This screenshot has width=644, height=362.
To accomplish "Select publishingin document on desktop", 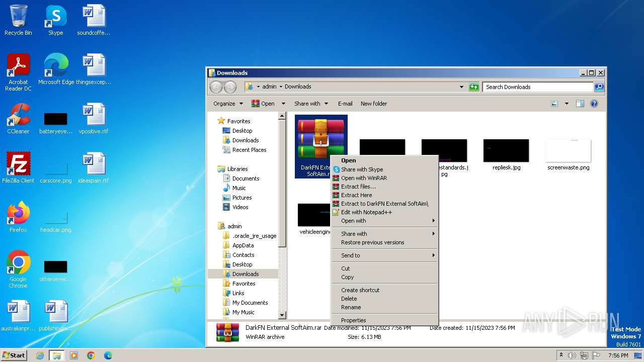I will coord(55,316).
